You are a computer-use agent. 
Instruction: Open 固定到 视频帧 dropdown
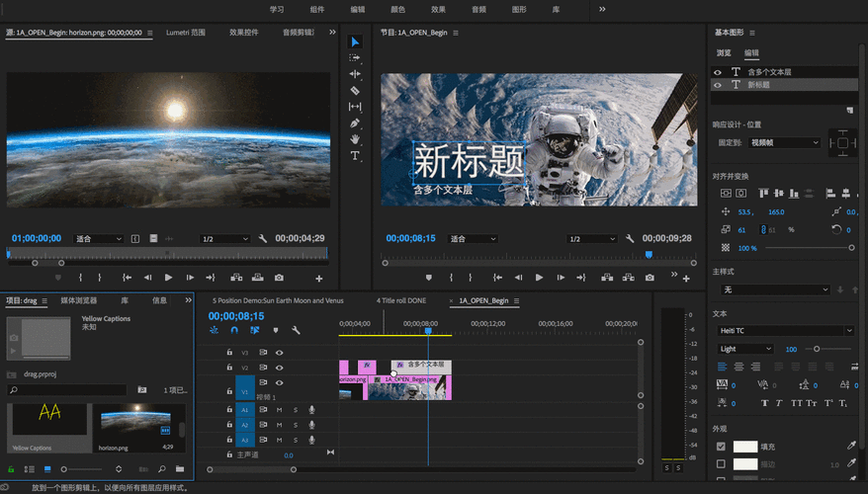coord(784,142)
